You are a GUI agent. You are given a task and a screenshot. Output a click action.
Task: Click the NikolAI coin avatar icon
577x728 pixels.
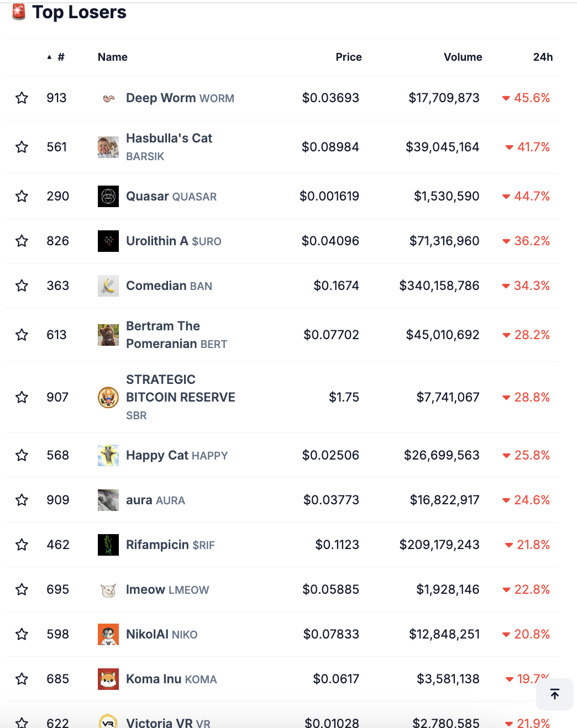[108, 635]
